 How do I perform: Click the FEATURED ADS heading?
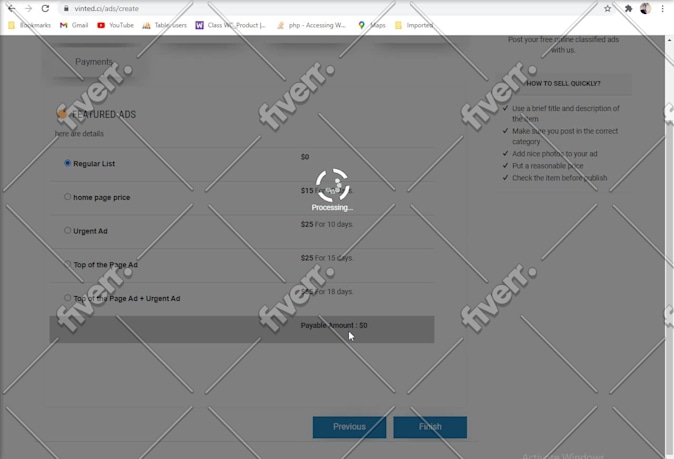pos(104,114)
